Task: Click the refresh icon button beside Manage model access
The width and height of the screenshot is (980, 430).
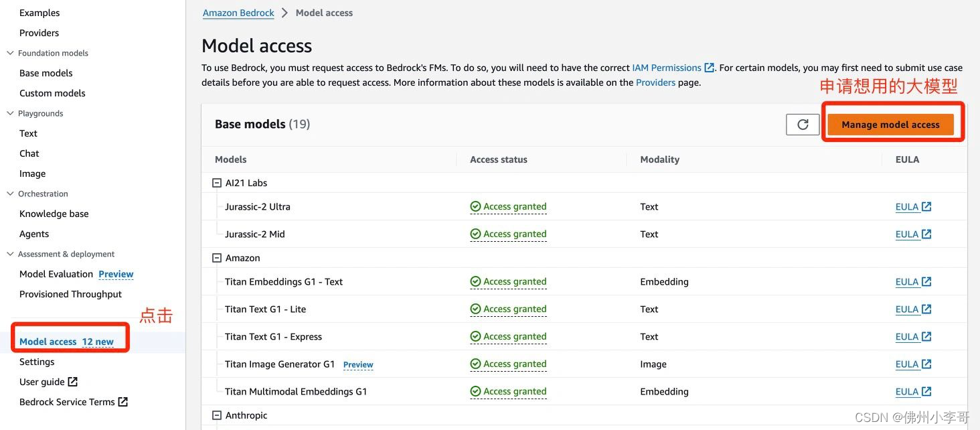Action: (803, 125)
